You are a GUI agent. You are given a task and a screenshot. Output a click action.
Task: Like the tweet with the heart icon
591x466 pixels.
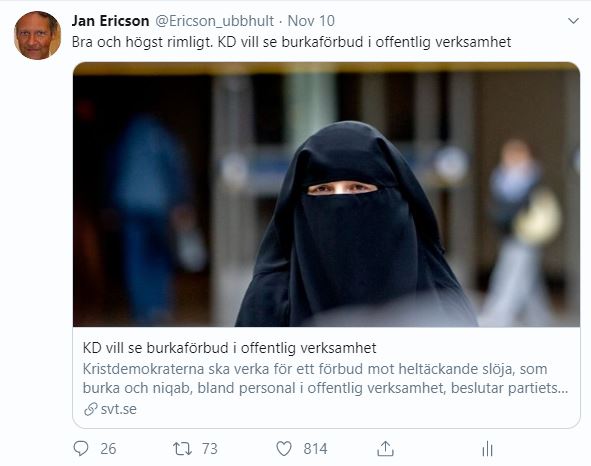tap(284, 449)
